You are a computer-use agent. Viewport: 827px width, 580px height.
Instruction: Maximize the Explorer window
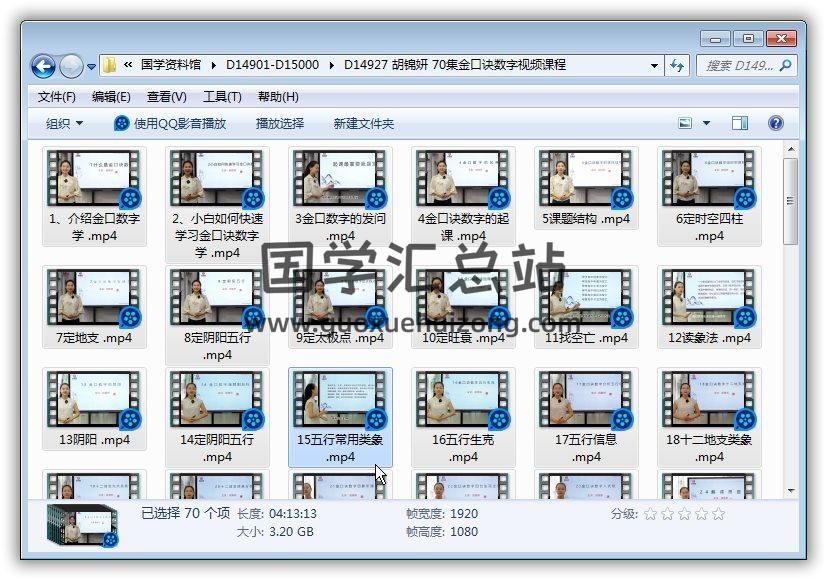(747, 38)
